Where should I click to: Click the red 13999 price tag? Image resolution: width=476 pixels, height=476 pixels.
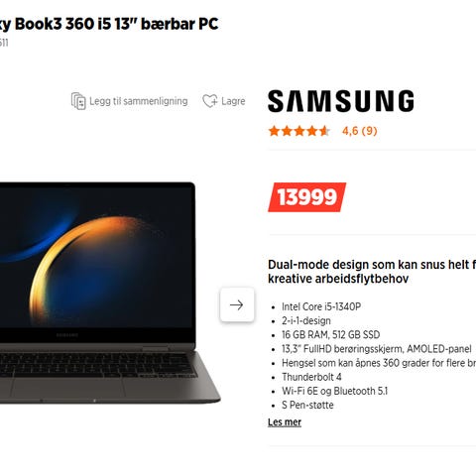pos(307,197)
